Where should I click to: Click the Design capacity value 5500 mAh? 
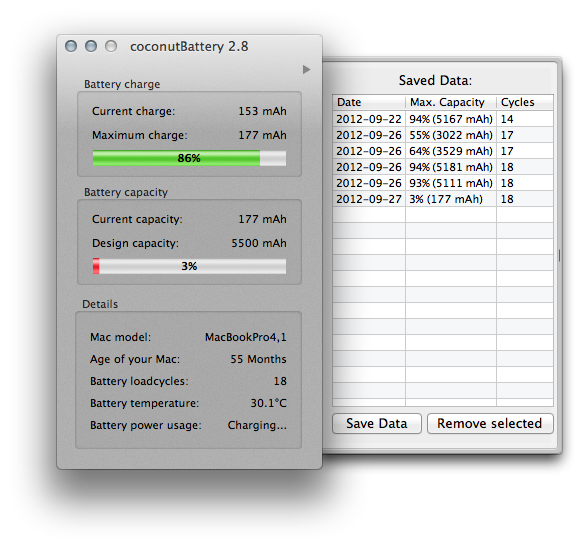click(259, 243)
